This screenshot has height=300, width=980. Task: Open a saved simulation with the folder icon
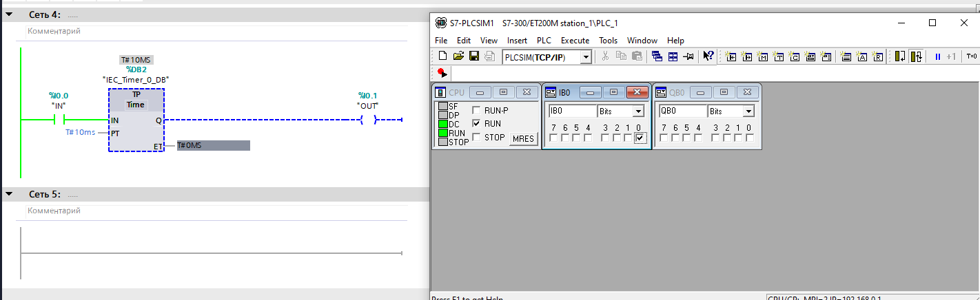pos(458,56)
